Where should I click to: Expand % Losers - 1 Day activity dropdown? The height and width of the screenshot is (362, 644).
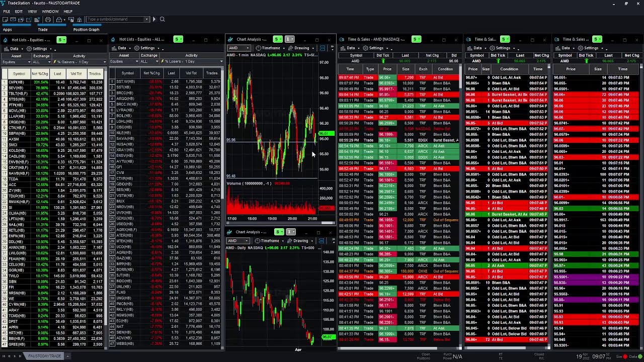[221, 61]
